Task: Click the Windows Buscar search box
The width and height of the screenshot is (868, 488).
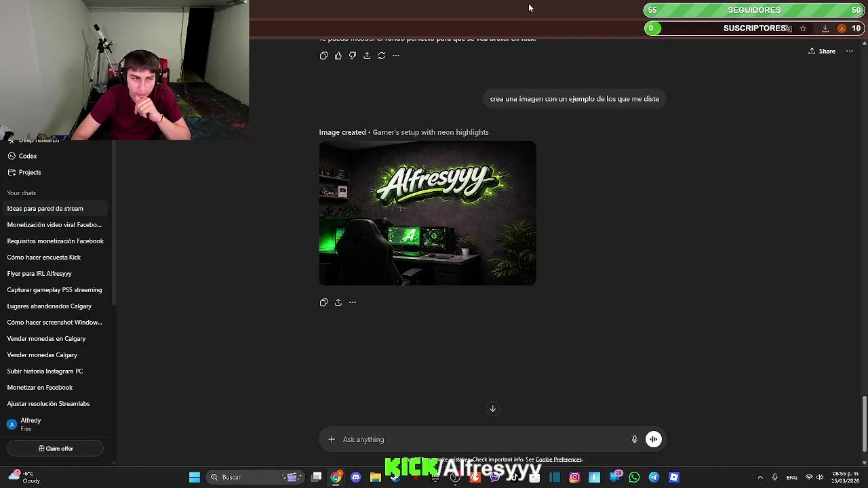Action: pos(254,477)
